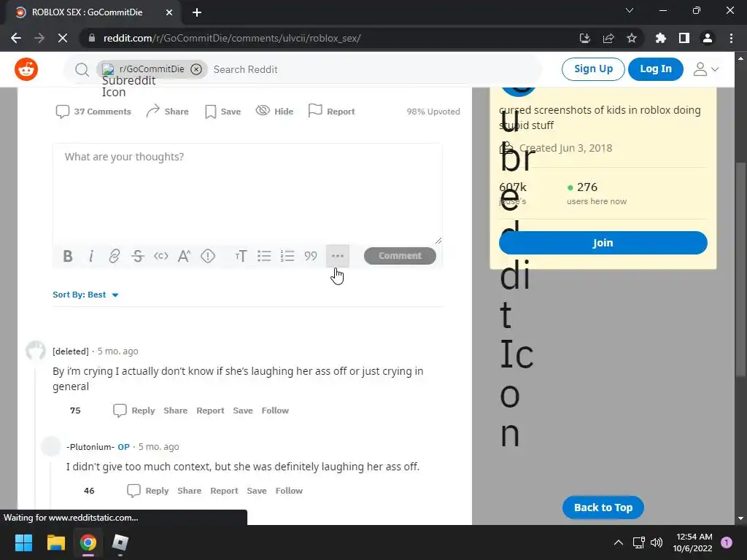The image size is (747, 560).
Task: Save the comment with 75 points
Action: tap(242, 411)
